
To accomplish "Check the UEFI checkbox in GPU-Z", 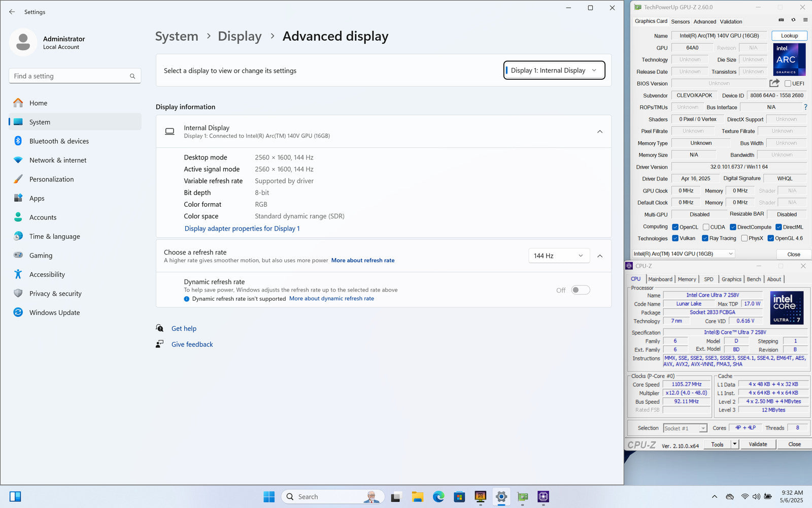I will coord(788,83).
